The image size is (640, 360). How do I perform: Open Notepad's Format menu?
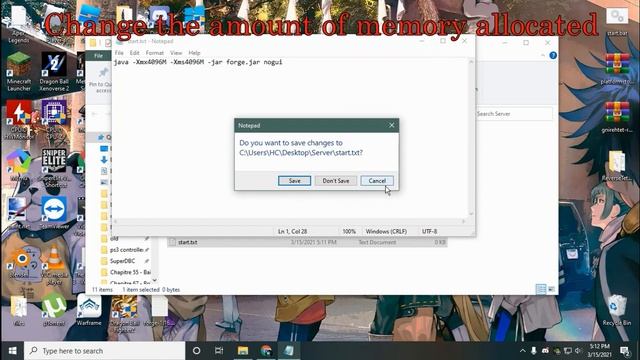pos(154,53)
